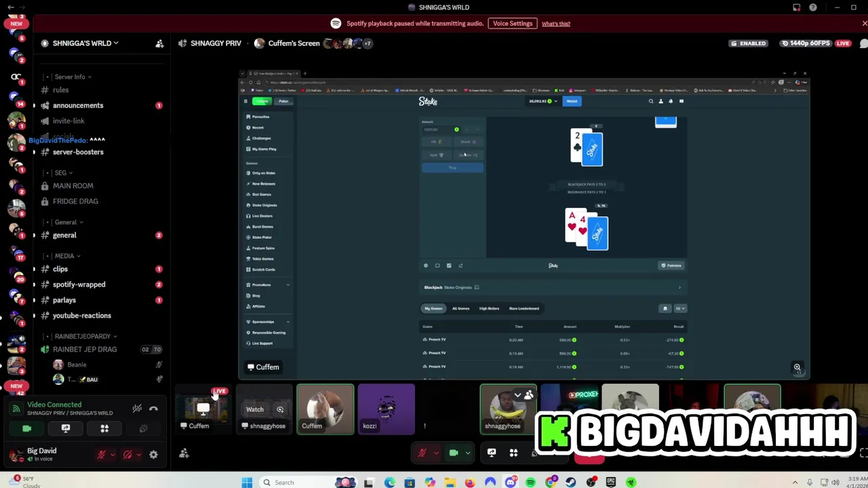Dismiss the Spotify playback paused banner

(865, 24)
